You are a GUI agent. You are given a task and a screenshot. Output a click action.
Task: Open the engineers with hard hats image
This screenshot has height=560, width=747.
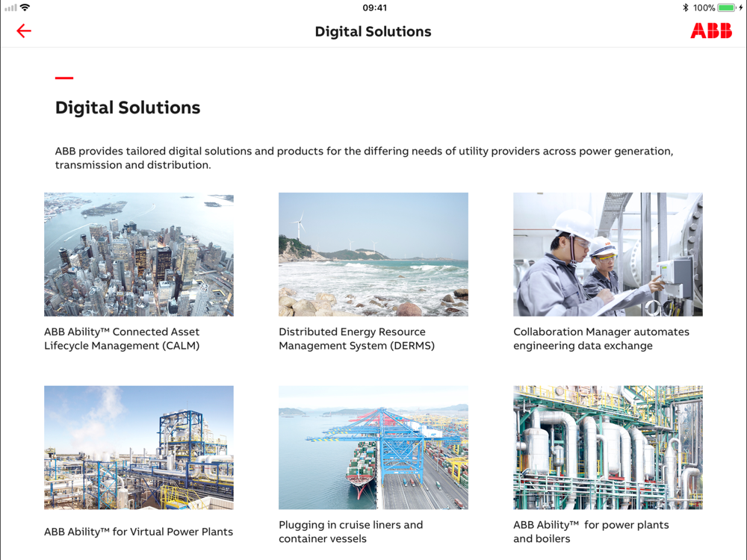608,255
